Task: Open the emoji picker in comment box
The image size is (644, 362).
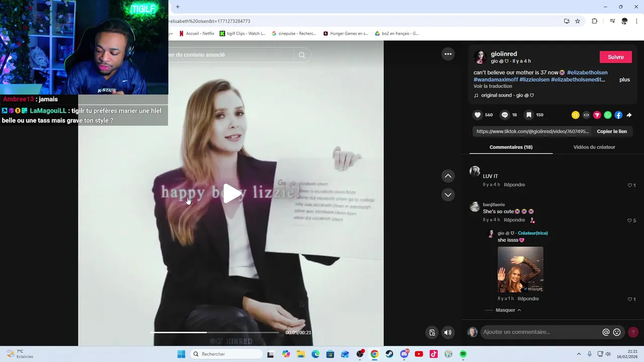Action: [617, 332]
